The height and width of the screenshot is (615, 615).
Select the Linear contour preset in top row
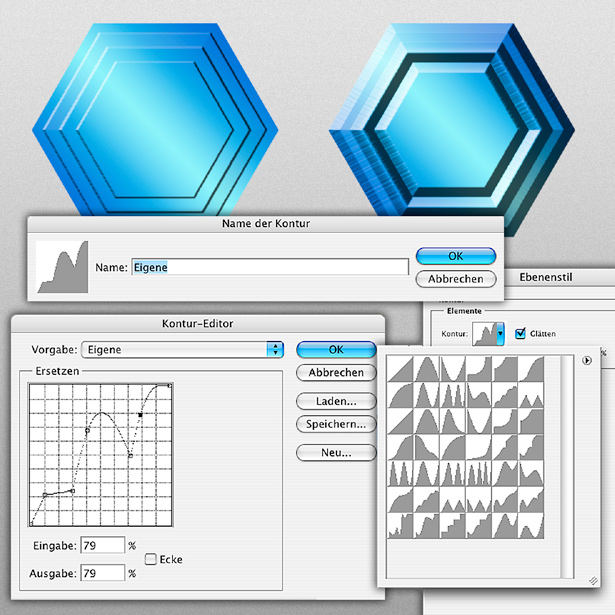click(400, 369)
